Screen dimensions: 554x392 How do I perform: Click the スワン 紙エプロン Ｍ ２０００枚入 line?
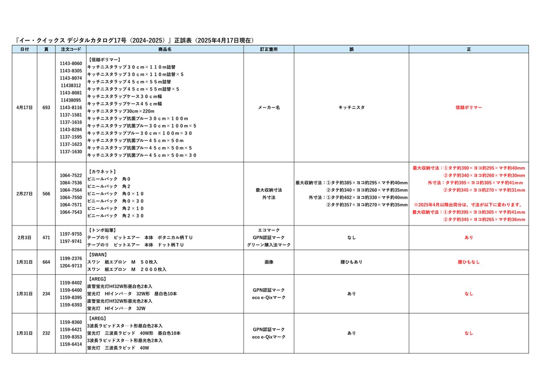pyautogui.click(x=126, y=270)
